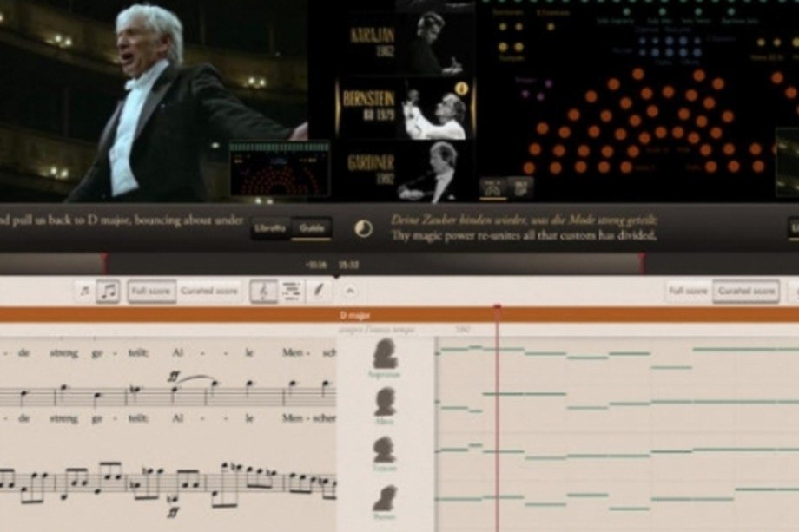Click the D major label in the orange bar
Viewport: 799px width, 532px height.
355,316
